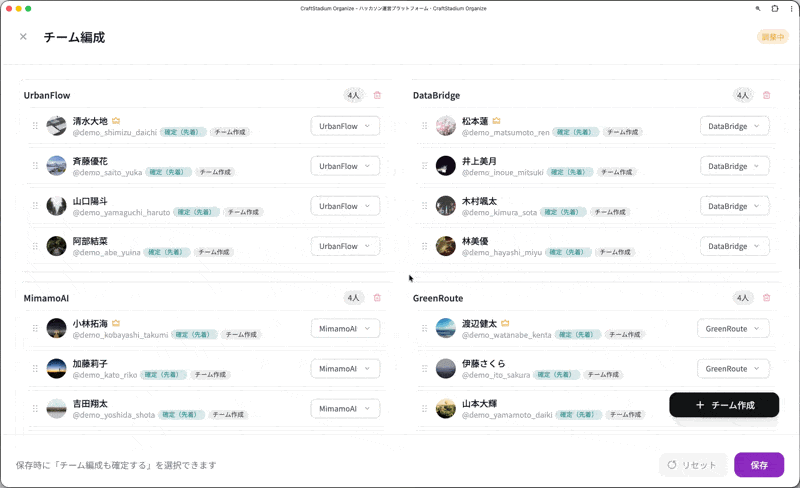Click the 確定（先着） tag on 木村颯太
This screenshot has width=800, height=488.
click(565, 212)
